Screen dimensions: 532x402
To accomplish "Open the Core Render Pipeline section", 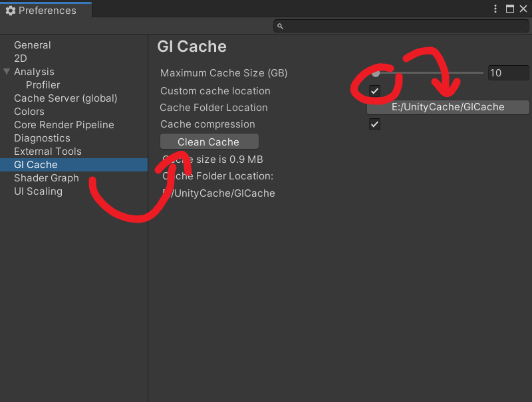I will (x=64, y=124).
